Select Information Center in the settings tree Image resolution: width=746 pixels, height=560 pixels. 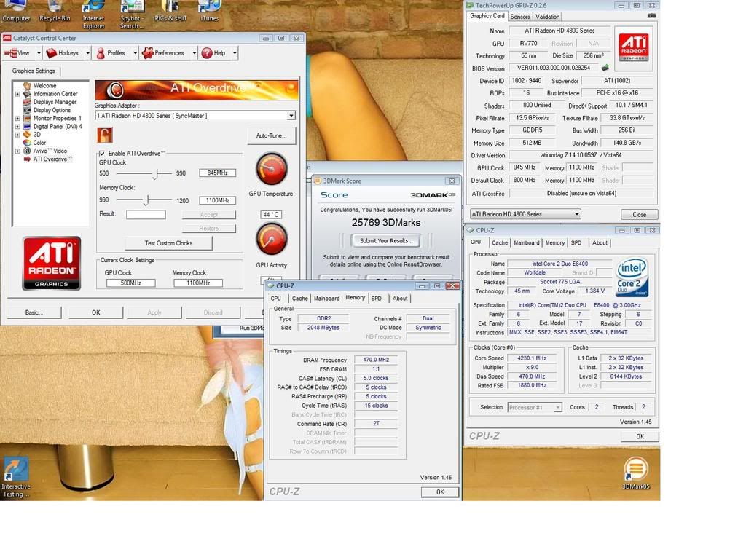(x=55, y=94)
